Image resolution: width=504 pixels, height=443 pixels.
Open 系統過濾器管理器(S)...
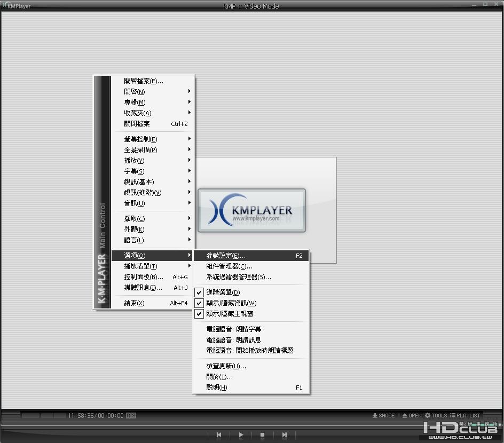click(x=251, y=277)
